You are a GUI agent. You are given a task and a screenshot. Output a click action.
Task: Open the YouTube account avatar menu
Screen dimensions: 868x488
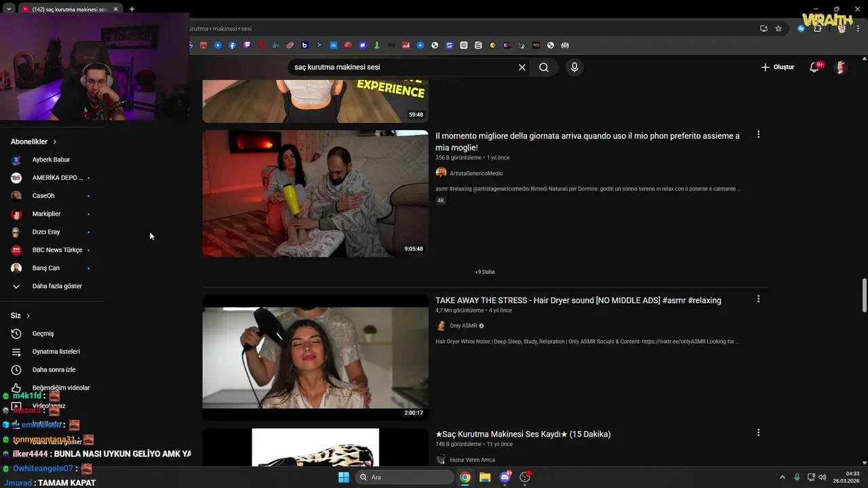pos(841,67)
